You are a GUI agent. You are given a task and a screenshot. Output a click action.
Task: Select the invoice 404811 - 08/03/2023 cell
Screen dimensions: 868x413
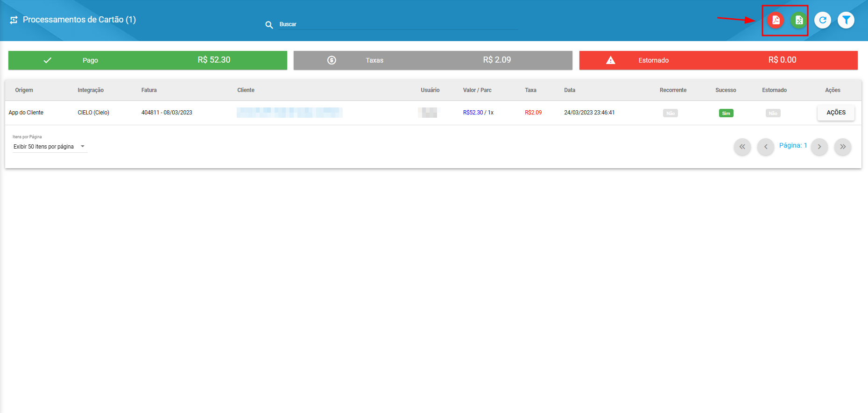coord(167,113)
